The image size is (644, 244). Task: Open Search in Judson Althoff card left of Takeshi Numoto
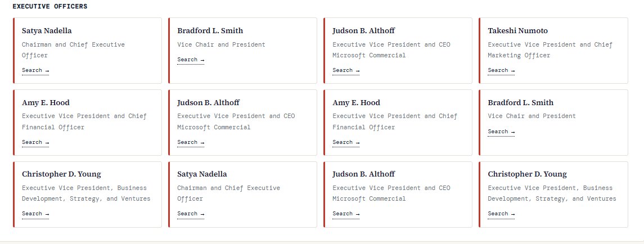346,71
